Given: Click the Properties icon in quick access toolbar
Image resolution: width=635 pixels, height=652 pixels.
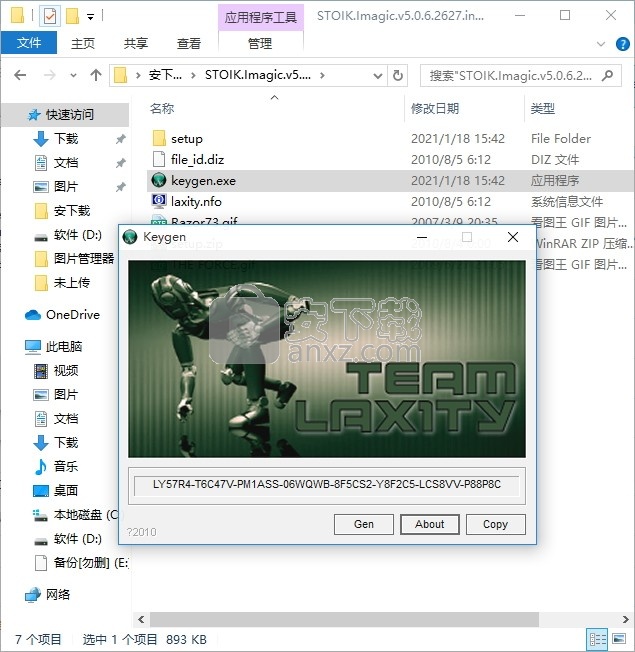Looking at the screenshot, I should (x=49, y=16).
